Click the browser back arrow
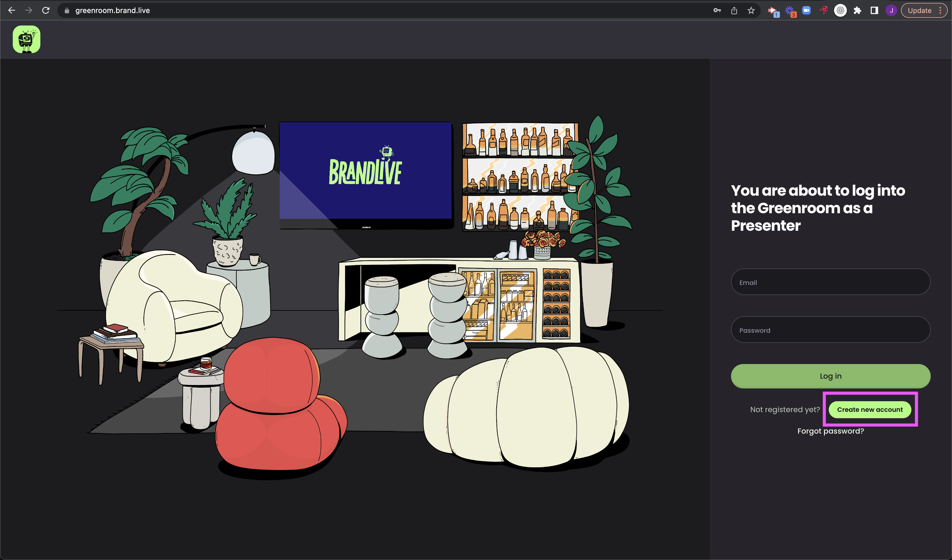The height and width of the screenshot is (560, 952). pos(12,11)
